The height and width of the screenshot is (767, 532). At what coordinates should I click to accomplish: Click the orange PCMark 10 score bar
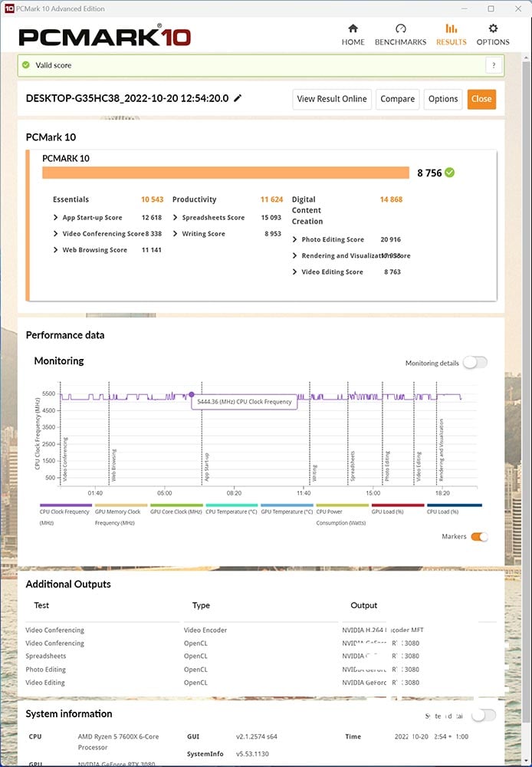pos(225,173)
